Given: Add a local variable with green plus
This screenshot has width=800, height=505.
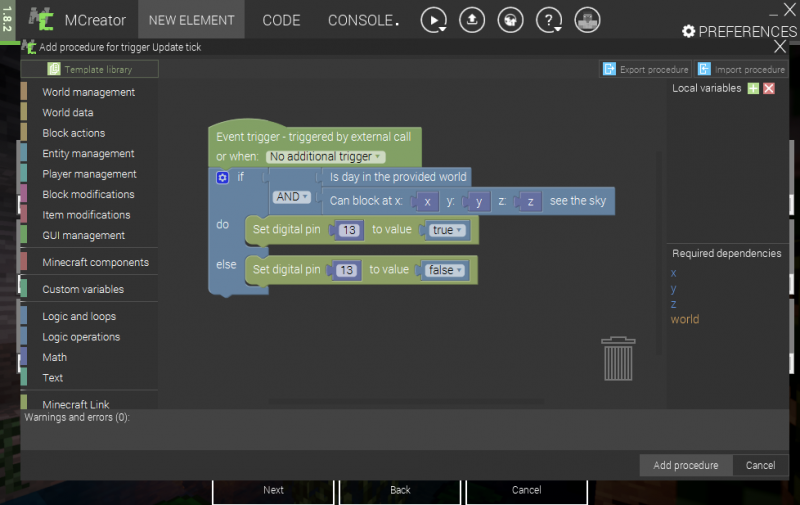Looking at the screenshot, I should [x=753, y=88].
